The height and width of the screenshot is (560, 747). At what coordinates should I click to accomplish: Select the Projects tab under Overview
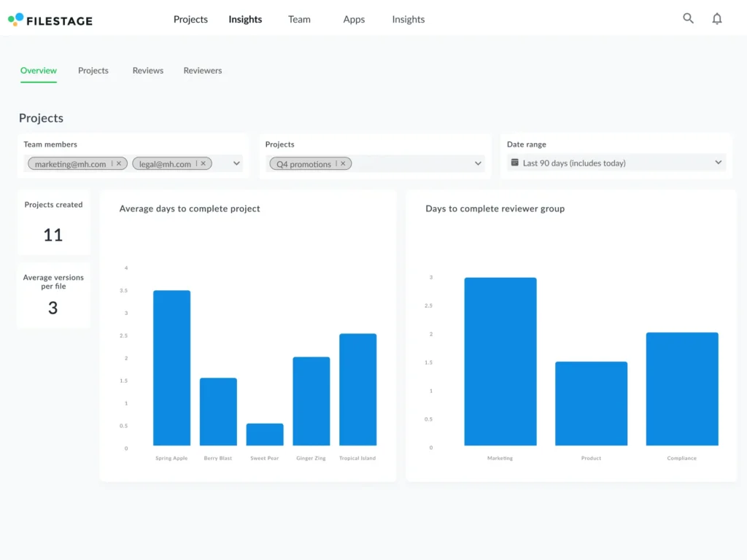coord(93,70)
